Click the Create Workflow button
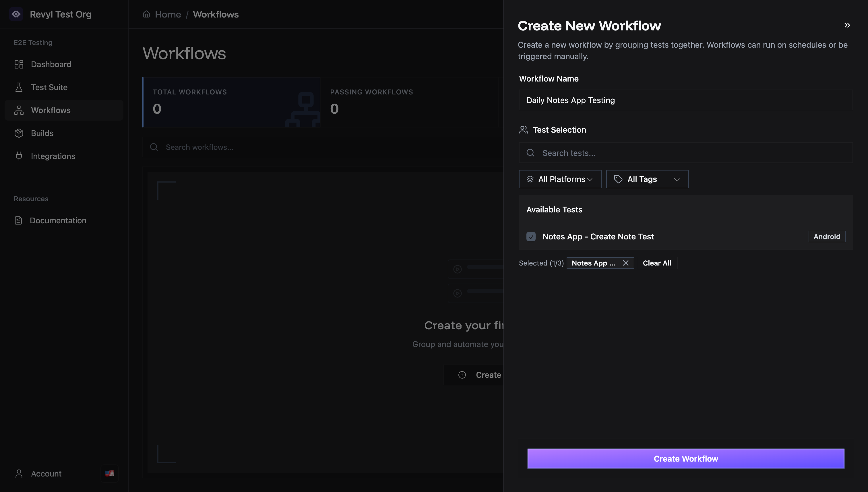 (686, 458)
